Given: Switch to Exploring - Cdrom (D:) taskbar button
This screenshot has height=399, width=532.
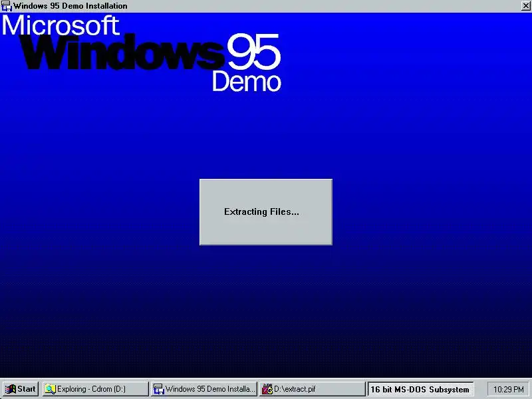Looking at the screenshot, I should click(95, 389).
